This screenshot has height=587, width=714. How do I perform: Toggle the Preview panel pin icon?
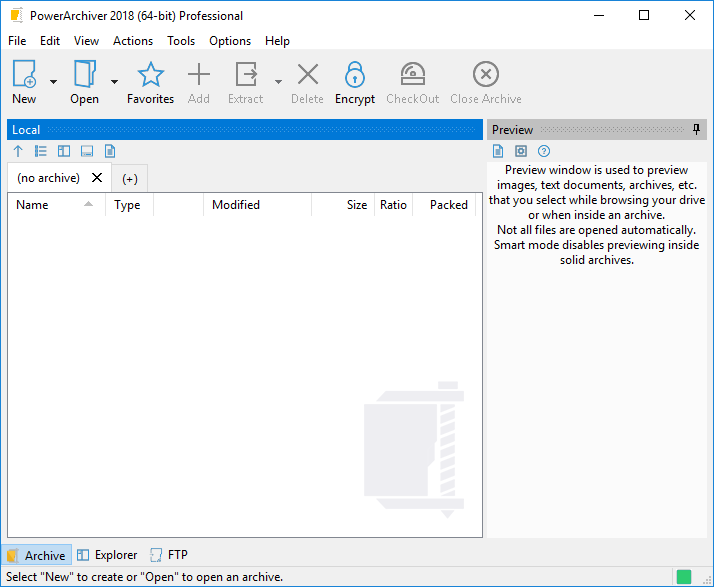click(x=696, y=129)
